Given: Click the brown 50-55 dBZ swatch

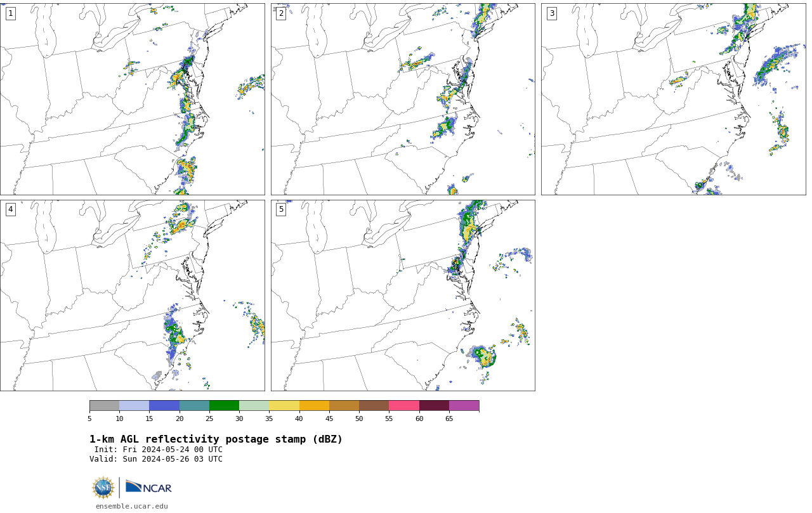Looking at the screenshot, I should point(374,406).
